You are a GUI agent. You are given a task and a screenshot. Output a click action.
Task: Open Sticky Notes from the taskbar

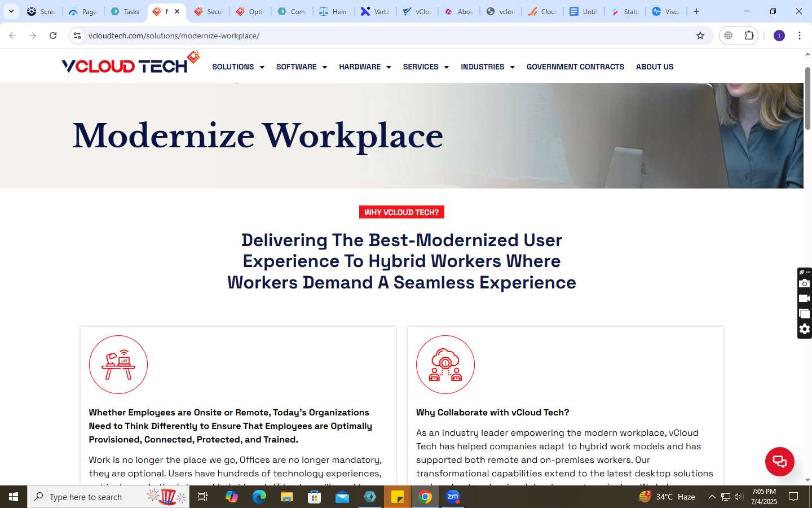(398, 497)
